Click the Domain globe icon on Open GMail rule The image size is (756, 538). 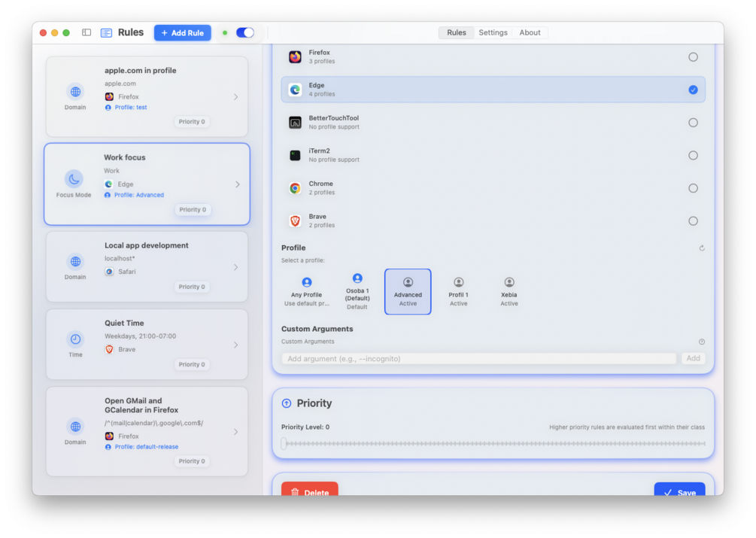point(75,427)
